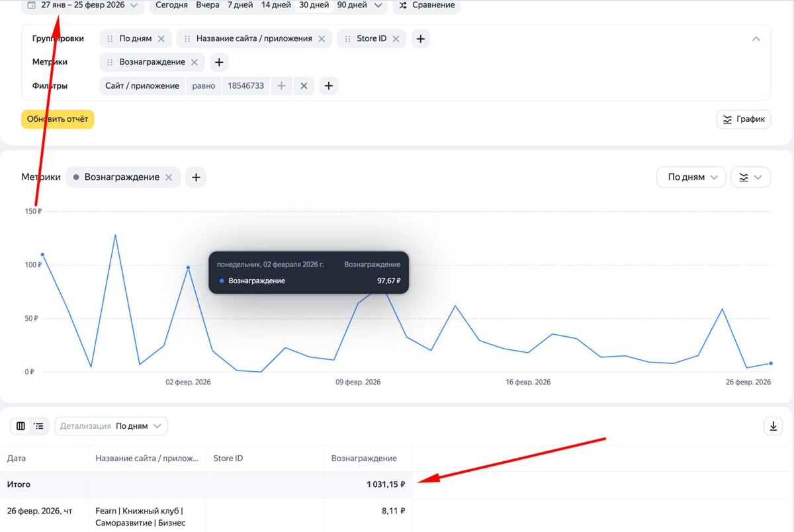Expand more period options chevron

click(378, 5)
